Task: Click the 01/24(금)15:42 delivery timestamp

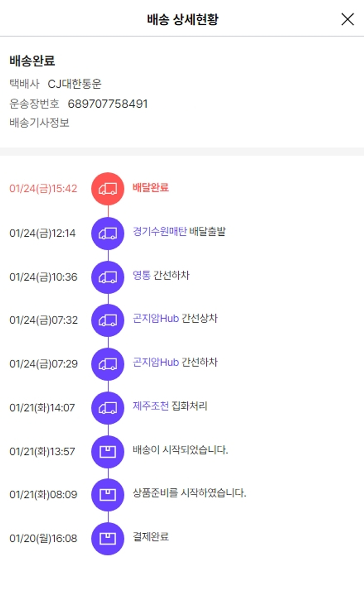Action: [x=43, y=189]
